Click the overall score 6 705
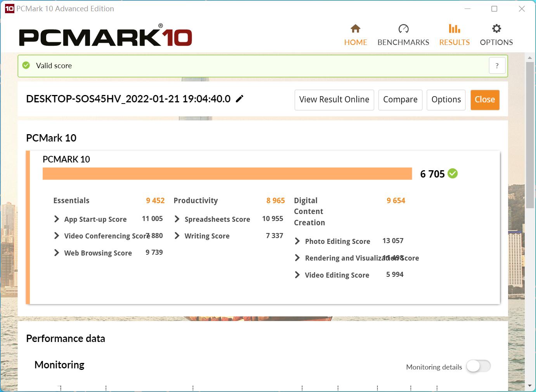The height and width of the screenshot is (392, 536). (432, 174)
